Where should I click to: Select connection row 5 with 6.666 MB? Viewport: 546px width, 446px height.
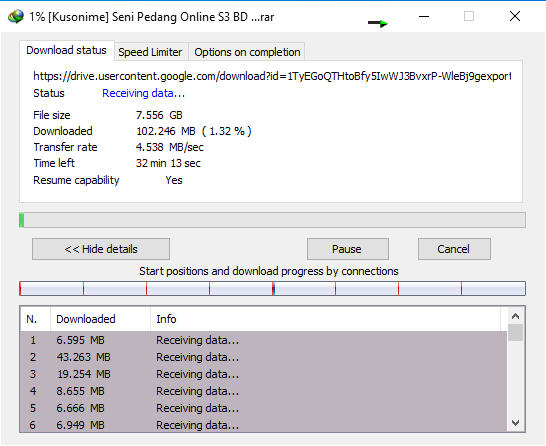(x=264, y=408)
